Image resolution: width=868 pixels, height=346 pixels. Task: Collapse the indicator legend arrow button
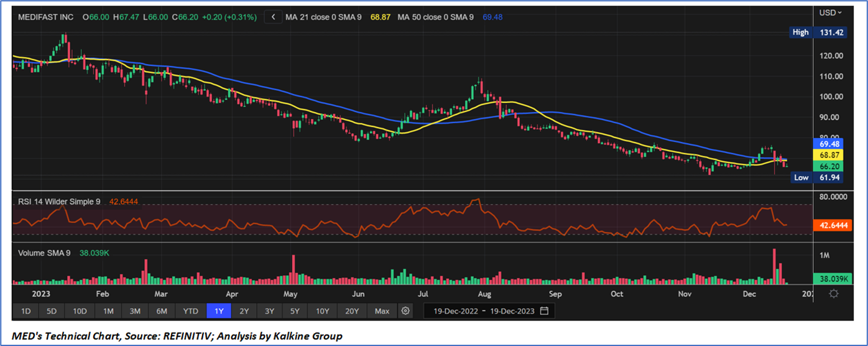(272, 17)
